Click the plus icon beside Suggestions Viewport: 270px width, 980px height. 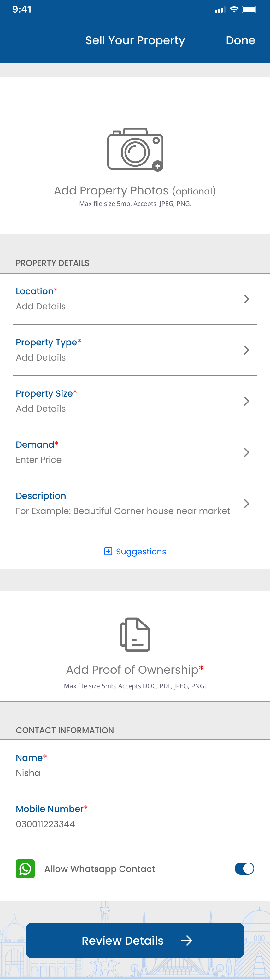click(x=108, y=551)
